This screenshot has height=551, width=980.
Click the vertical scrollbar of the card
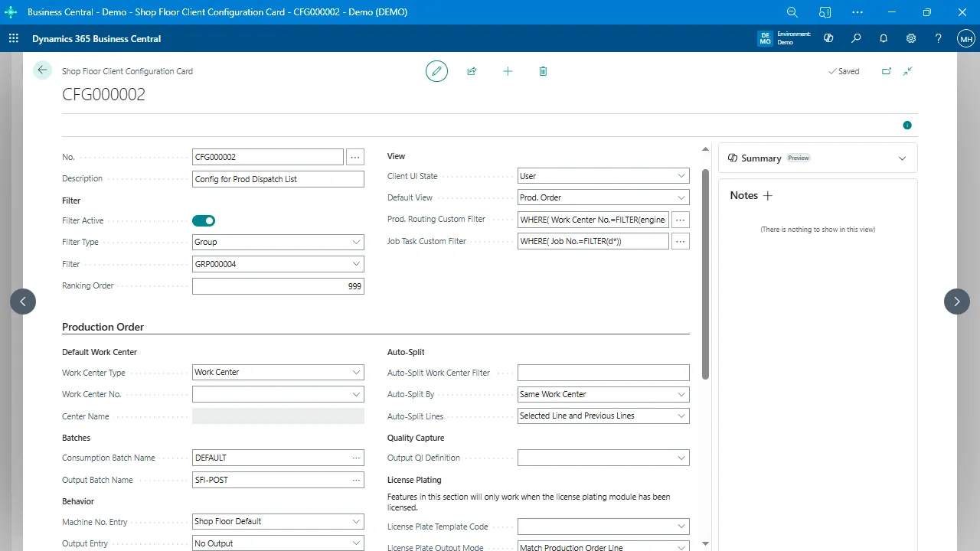point(705,274)
